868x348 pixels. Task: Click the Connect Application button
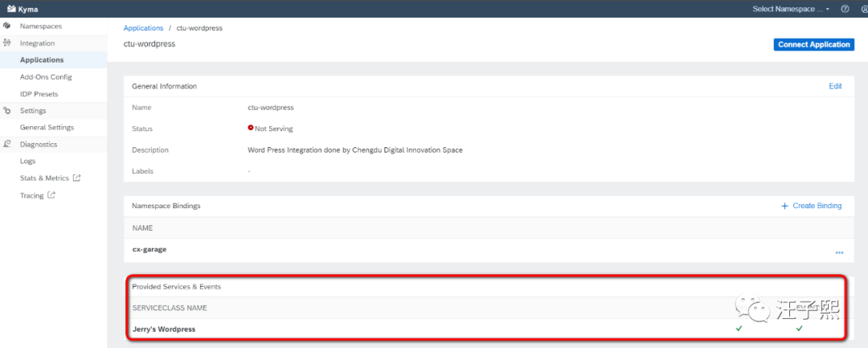[813, 45]
